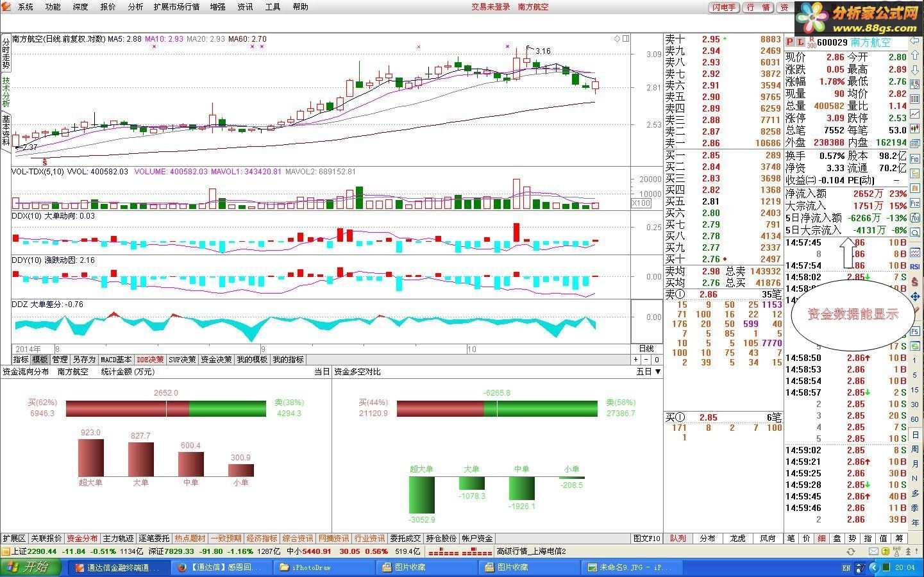Switch to the 龙虎 tab
The width and height of the screenshot is (924, 577).
(x=737, y=539)
